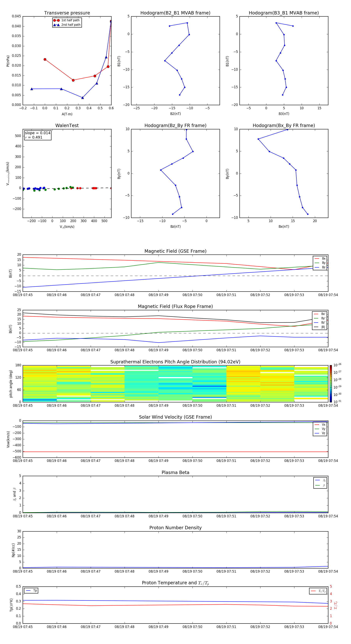Screen dimensions: 351x644
Task: Click 'B2(nT)' x-axis label
Action: pos(175,114)
